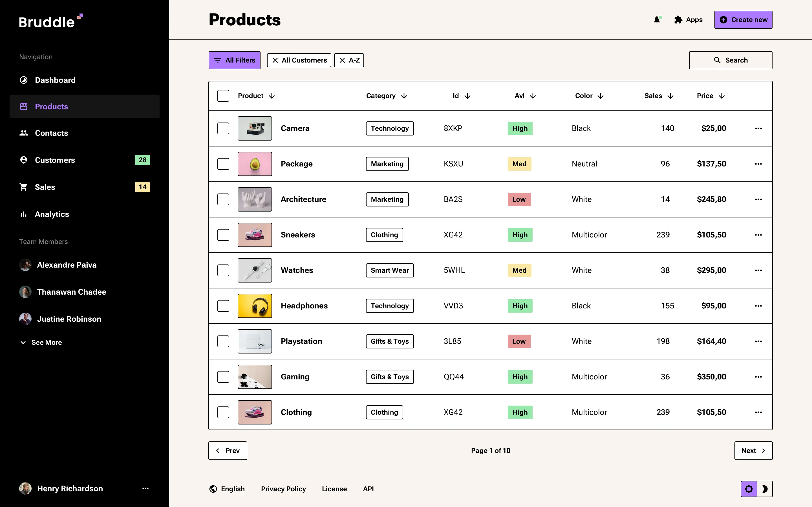
Task: Open the Playstation product thumbnail
Action: click(x=255, y=341)
